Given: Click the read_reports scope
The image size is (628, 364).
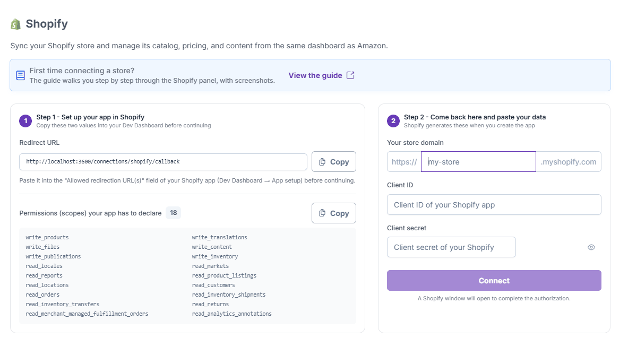Looking at the screenshot, I should click(x=44, y=276).
